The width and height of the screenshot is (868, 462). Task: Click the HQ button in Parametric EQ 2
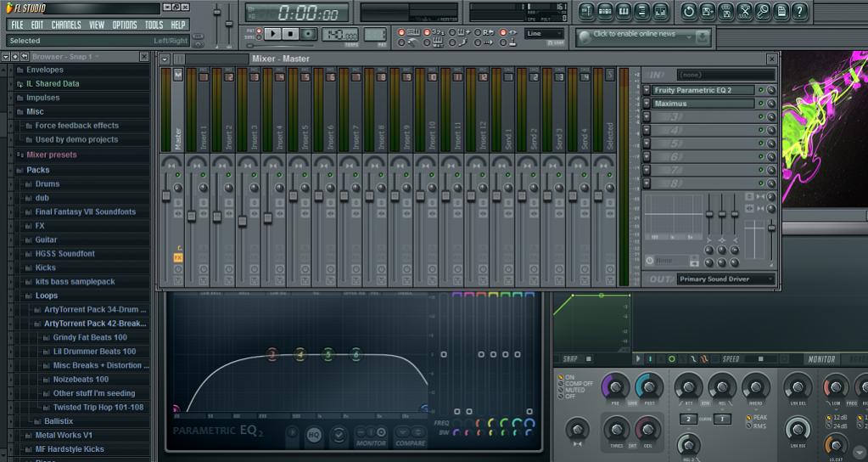click(314, 435)
